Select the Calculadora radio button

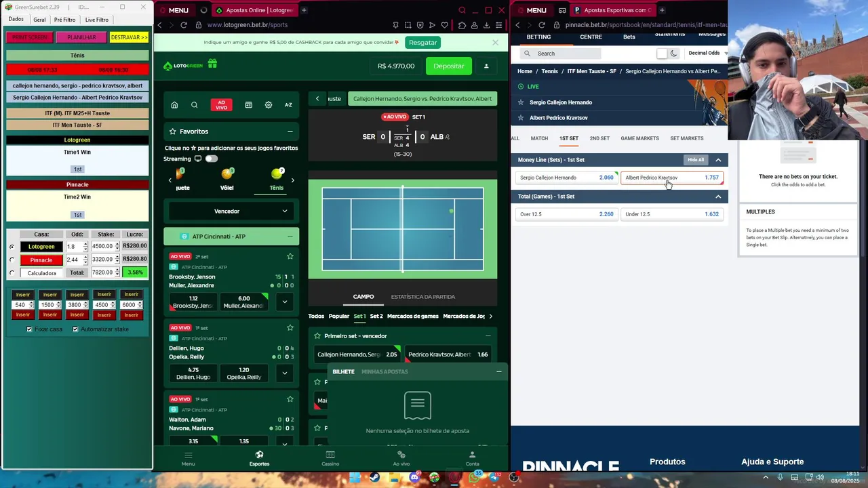click(12, 273)
